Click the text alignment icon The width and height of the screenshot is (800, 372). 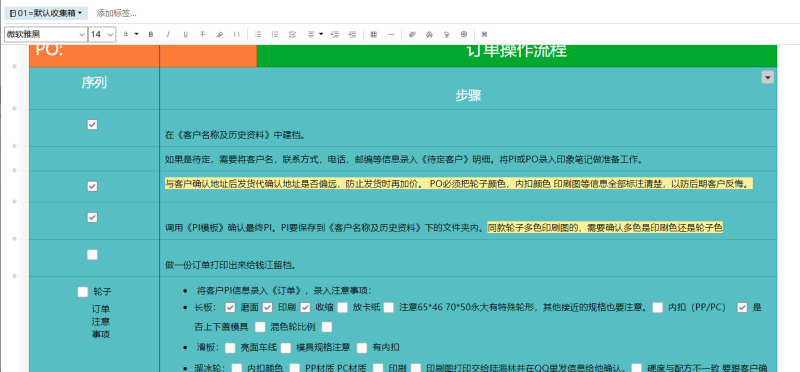[311, 34]
